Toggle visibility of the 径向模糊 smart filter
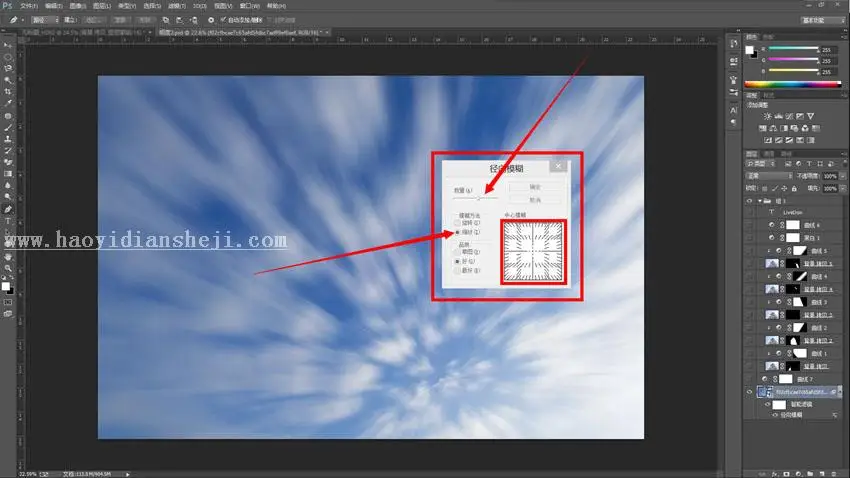This screenshot has height=478, width=850. coord(775,415)
